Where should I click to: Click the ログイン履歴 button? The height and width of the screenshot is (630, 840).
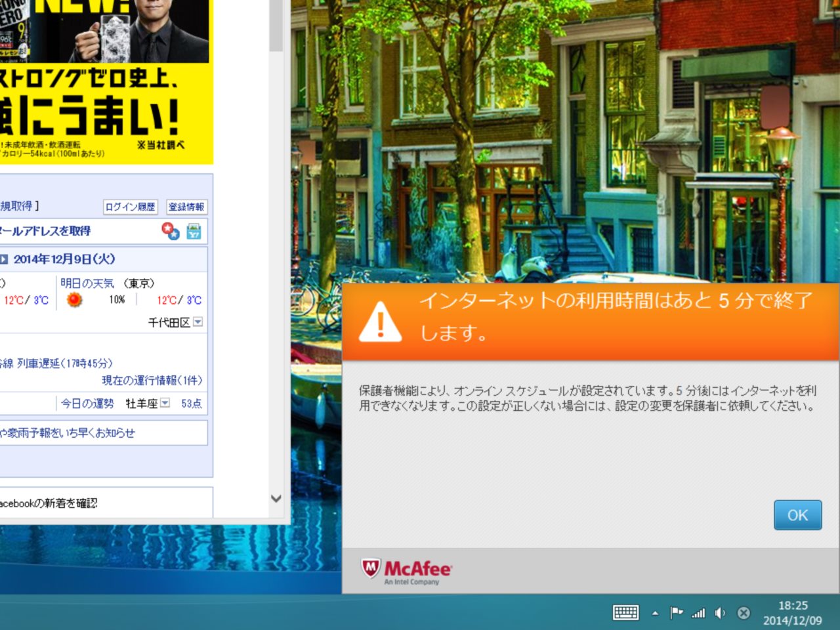coord(130,207)
